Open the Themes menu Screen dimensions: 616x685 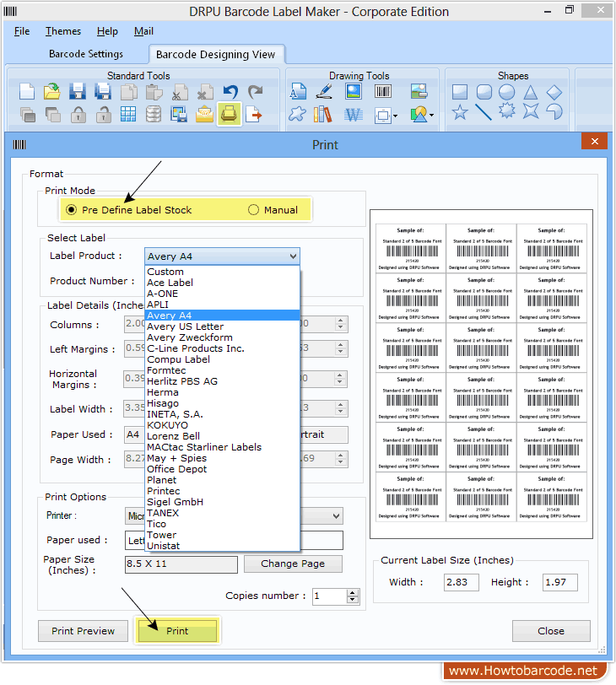coord(63,31)
